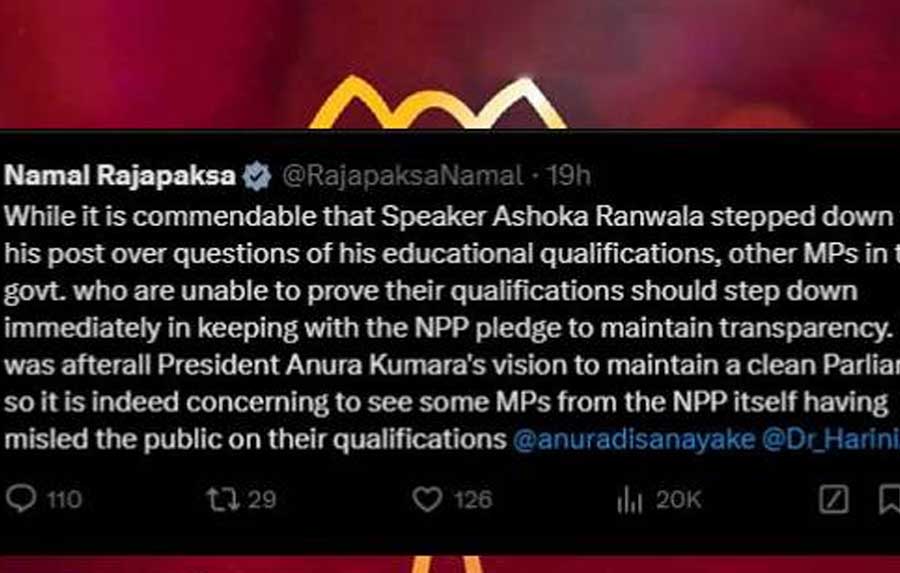This screenshot has width=900, height=573.
Task: Open the @Dr_Harini mention
Action: pos(831,439)
